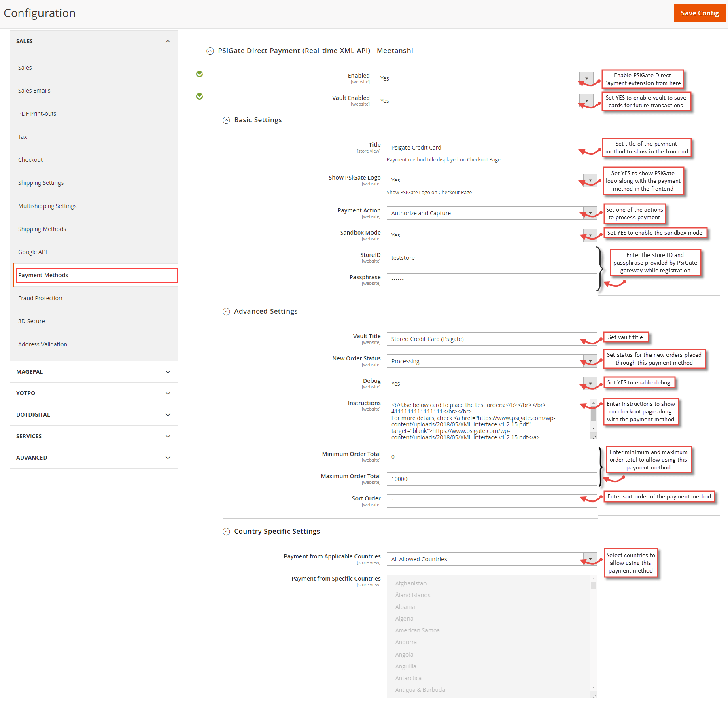The height and width of the screenshot is (704, 728).
Task: Open Fraud Protection settings
Action: tap(40, 298)
